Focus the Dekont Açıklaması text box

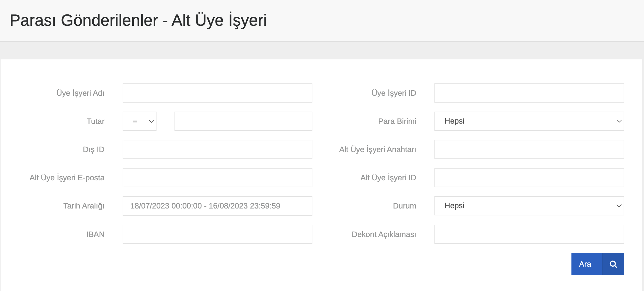coord(529,234)
